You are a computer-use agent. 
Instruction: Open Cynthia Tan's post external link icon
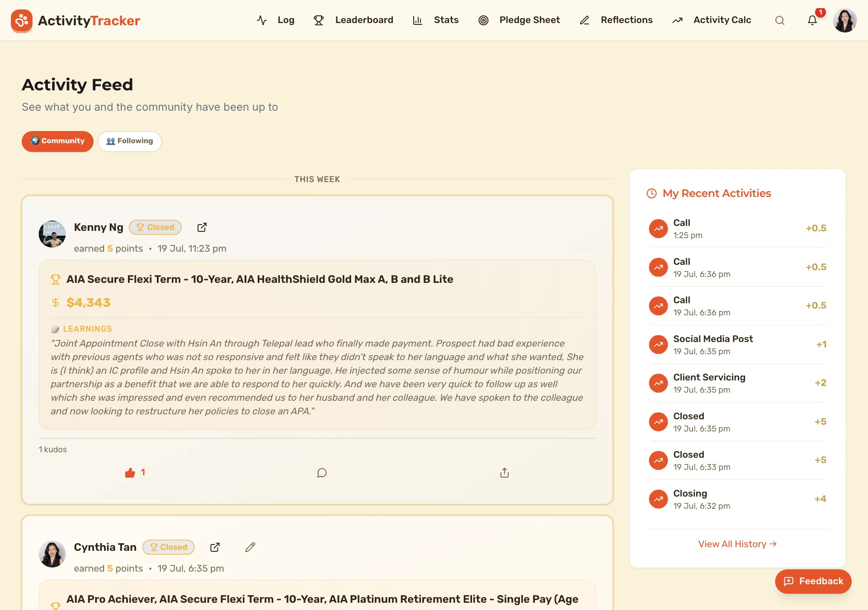click(215, 547)
